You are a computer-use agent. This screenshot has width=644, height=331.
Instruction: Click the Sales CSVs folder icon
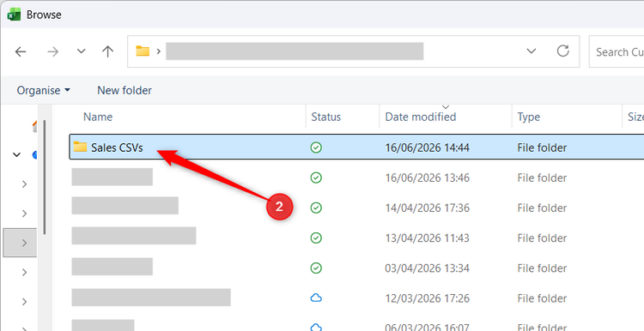[80, 147]
